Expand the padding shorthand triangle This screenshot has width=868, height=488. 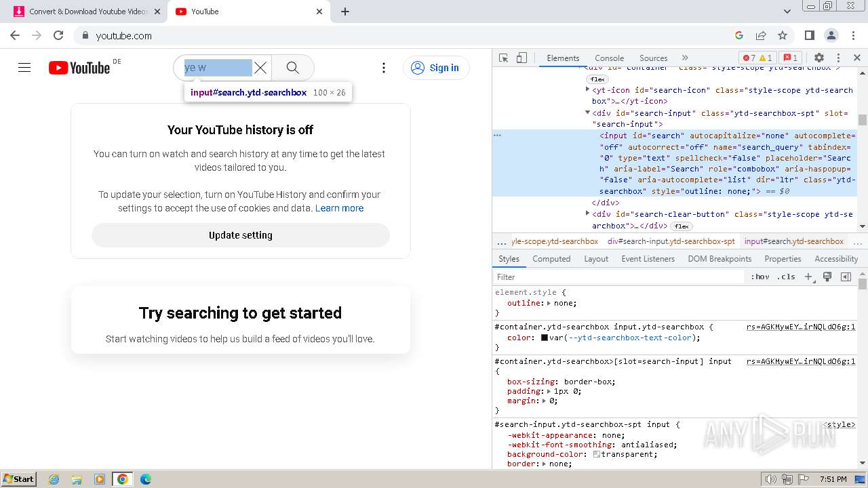point(549,391)
